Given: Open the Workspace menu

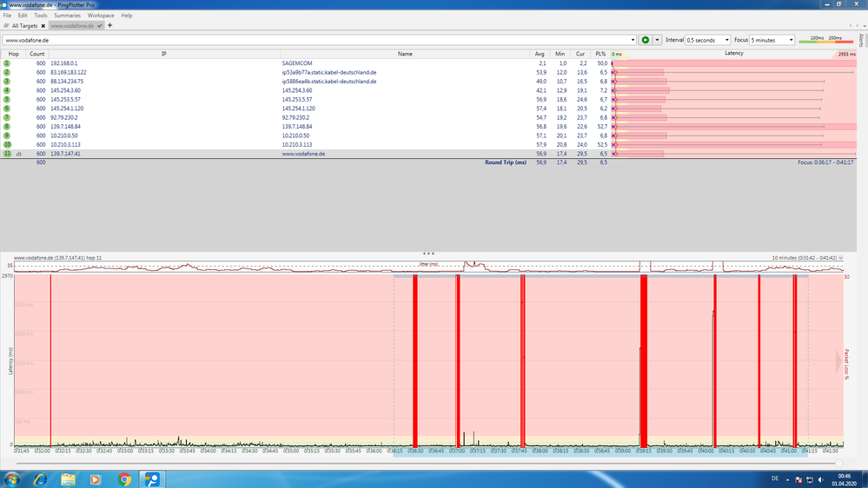Looking at the screenshot, I should [101, 16].
